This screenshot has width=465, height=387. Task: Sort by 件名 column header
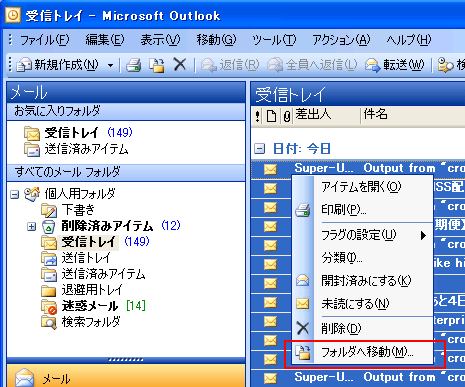(x=413, y=115)
